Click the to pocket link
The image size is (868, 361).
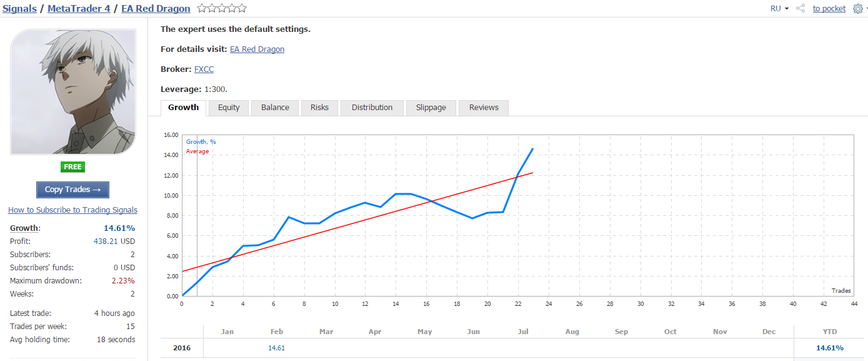point(829,9)
